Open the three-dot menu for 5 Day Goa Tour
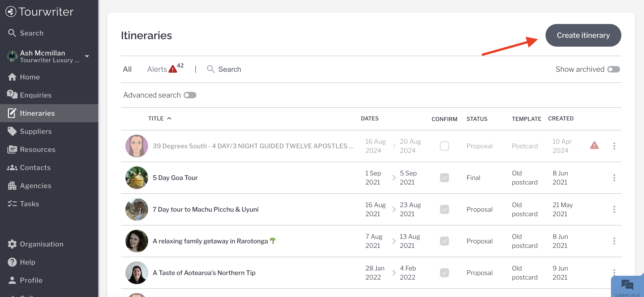 point(614,177)
